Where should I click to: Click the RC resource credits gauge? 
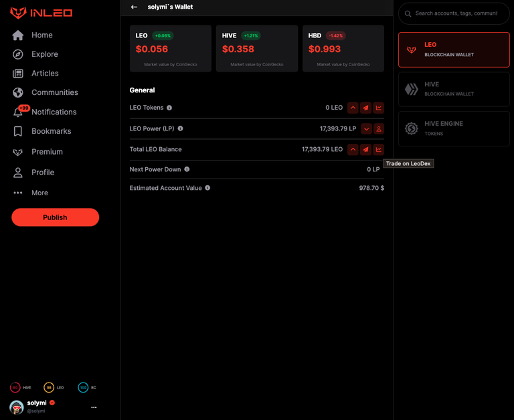[83, 388]
